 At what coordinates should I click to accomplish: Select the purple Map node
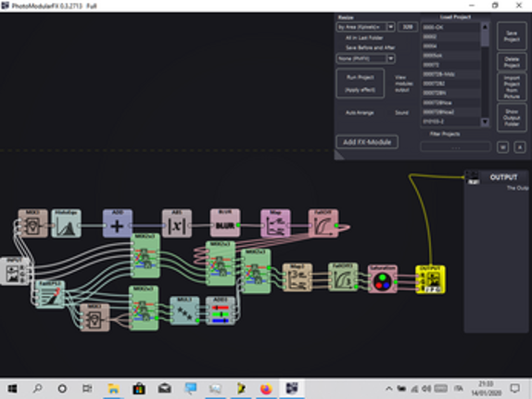pos(275,223)
